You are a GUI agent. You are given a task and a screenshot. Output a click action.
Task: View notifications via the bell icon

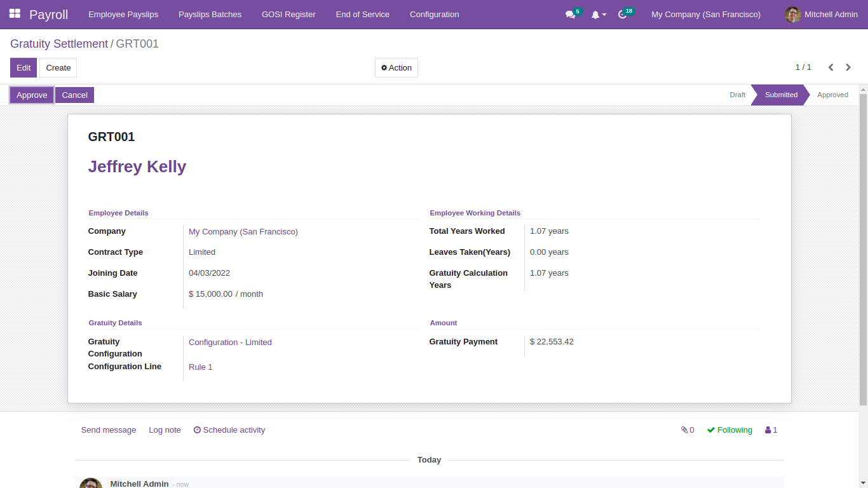(596, 14)
